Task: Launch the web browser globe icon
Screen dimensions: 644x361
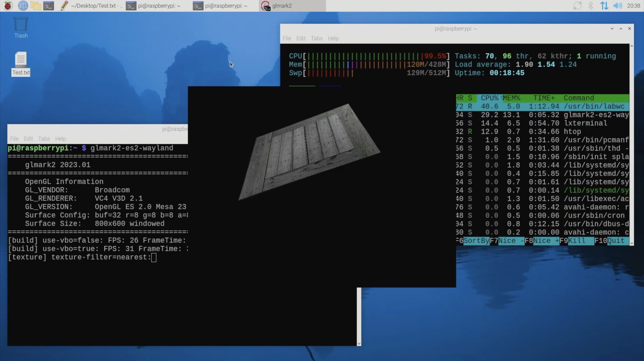Action: coord(23,6)
